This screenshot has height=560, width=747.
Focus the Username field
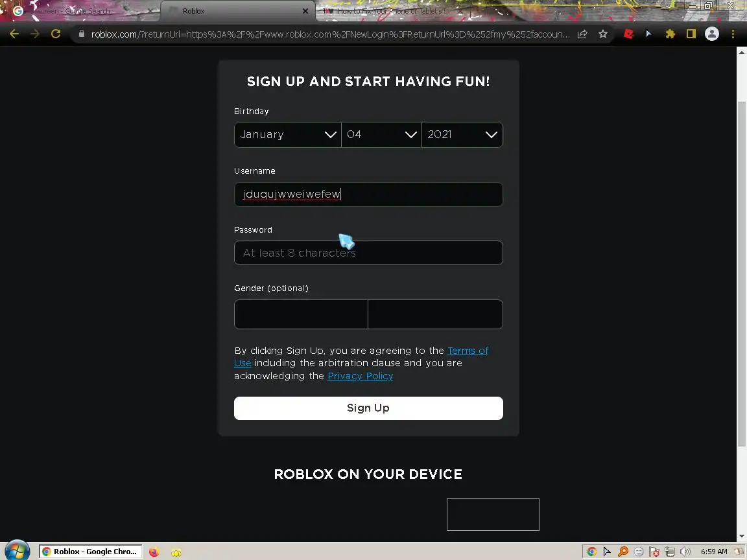pos(368,194)
